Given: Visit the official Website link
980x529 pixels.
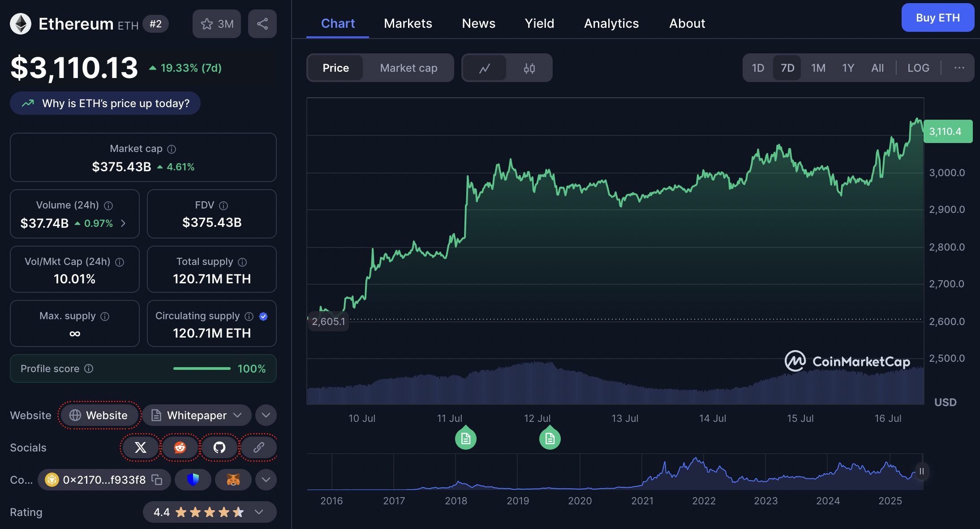Looking at the screenshot, I should click(99, 415).
